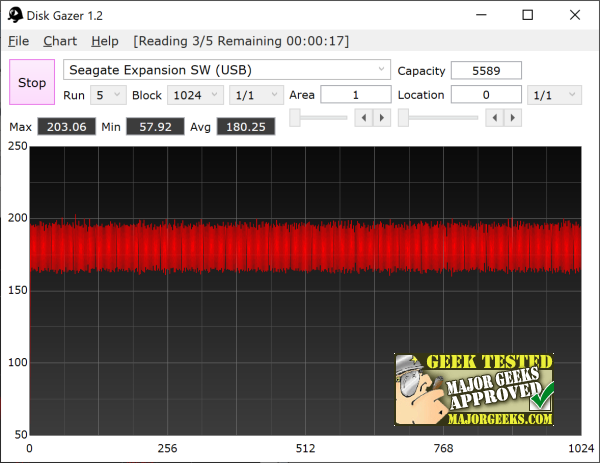Open the 1/1 dropdown next to Block
The width and height of the screenshot is (600, 463).
click(x=256, y=95)
